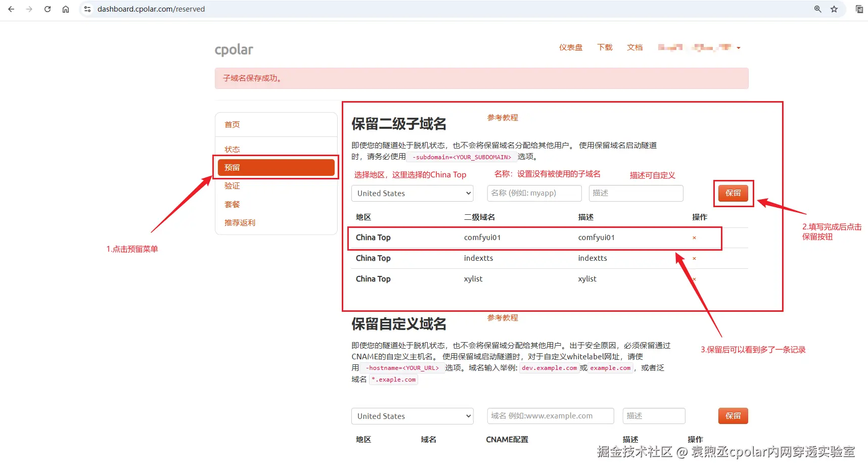
Task: Open 参考教程 link beside 保留二级子域名
Action: tap(502, 117)
